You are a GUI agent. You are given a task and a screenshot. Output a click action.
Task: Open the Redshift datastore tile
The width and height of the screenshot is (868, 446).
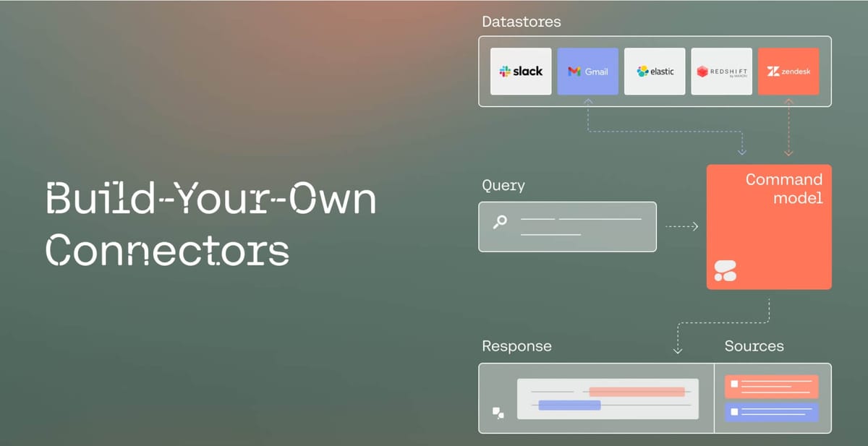click(722, 72)
